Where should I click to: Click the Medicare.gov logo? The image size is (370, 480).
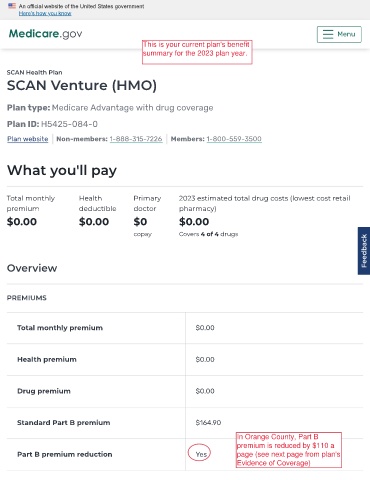point(45,34)
